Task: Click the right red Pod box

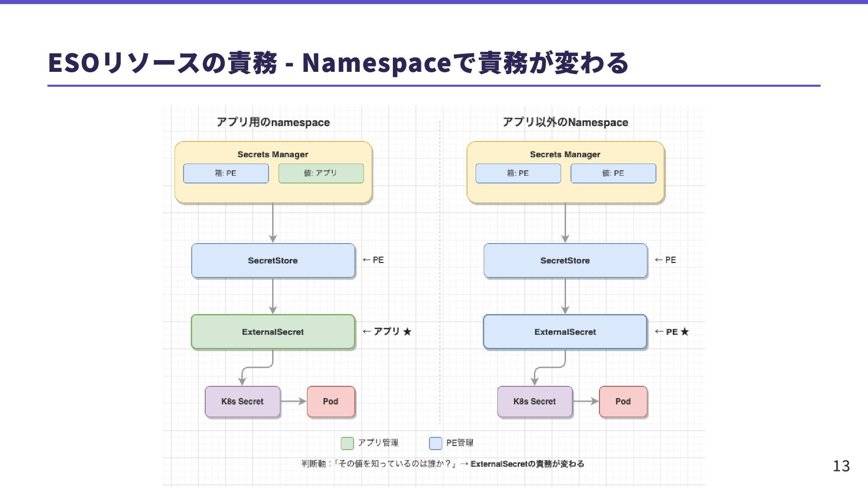Action: click(623, 402)
